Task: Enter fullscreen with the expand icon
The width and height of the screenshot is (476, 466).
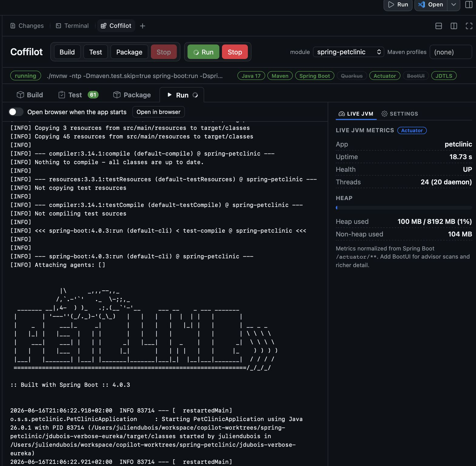Action: click(x=469, y=26)
